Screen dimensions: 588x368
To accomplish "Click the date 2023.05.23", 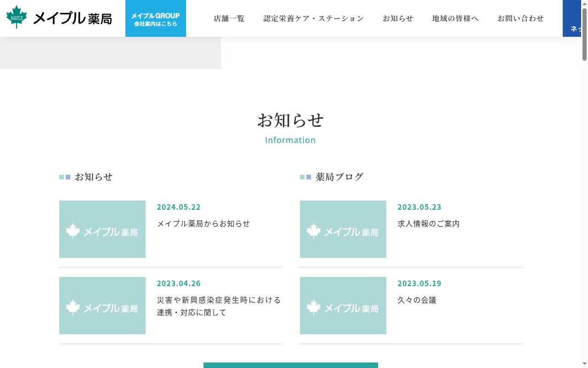I will 419,207.
